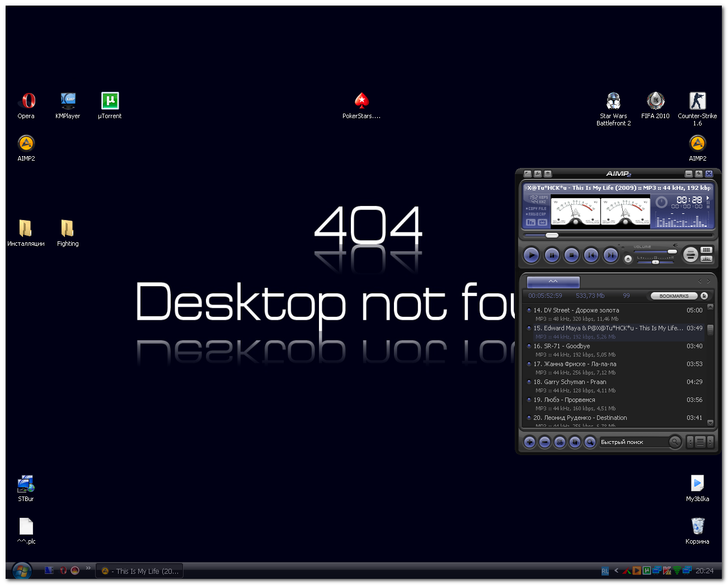Image resolution: width=728 pixels, height=585 pixels.
Task: Click the minus icon to remove tracks
Action: 546,442
